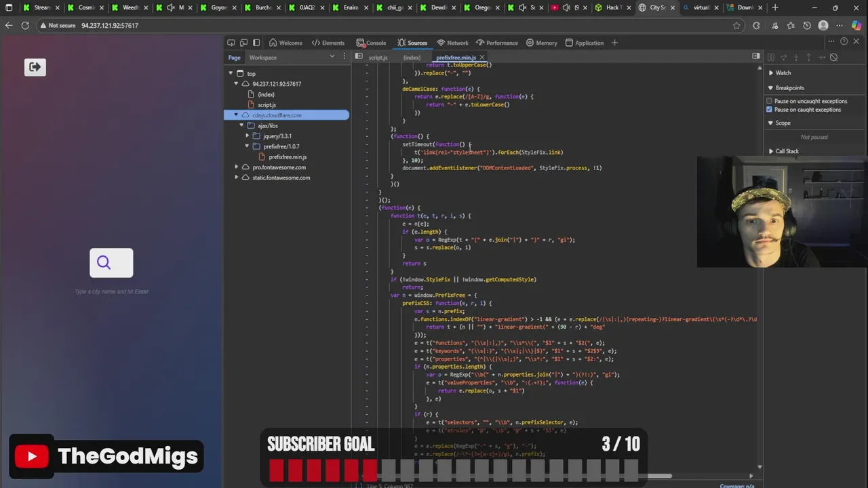The width and height of the screenshot is (868, 488).
Task: Open script.js in the file tree
Action: click(267, 105)
